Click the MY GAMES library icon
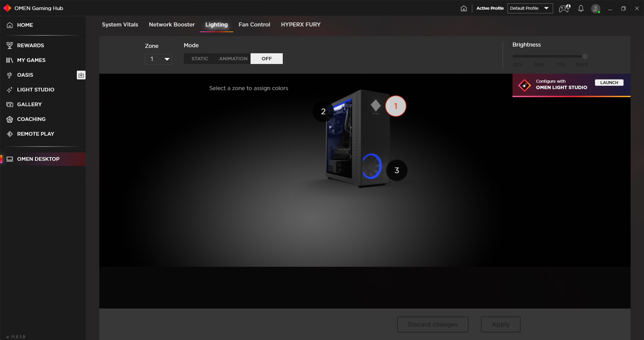Image resolution: width=644 pixels, height=340 pixels. [x=9, y=60]
